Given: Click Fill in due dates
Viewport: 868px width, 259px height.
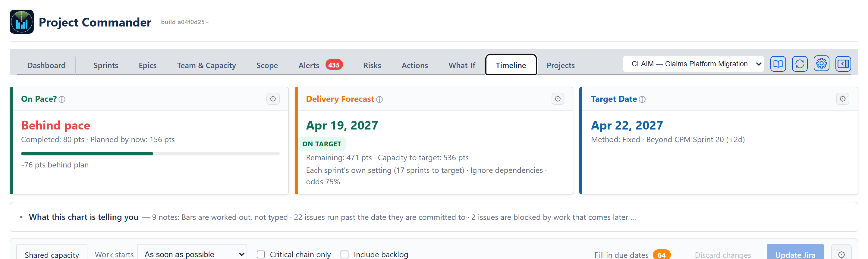Looking at the screenshot, I should 621,255.
